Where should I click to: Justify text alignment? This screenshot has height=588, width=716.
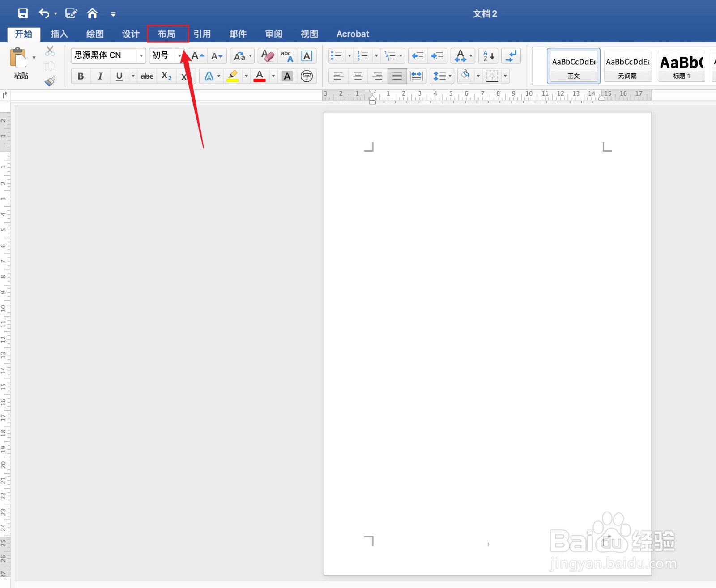tap(397, 76)
